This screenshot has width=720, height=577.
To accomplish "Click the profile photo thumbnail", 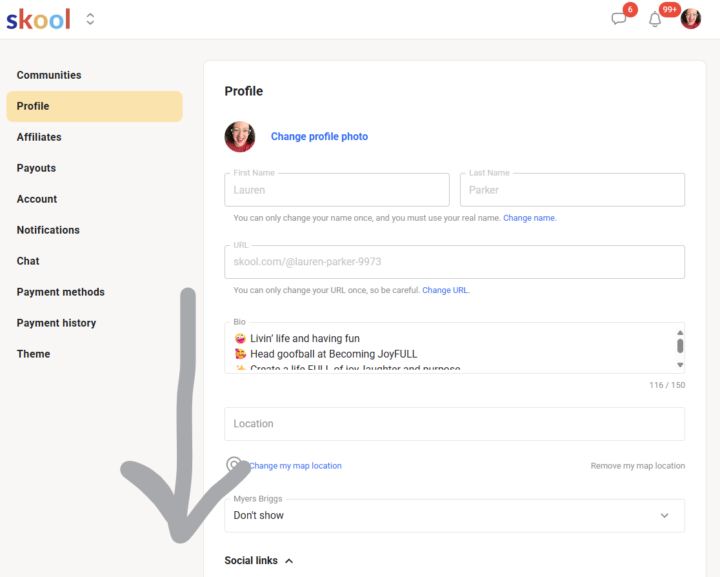I will tap(240, 136).
